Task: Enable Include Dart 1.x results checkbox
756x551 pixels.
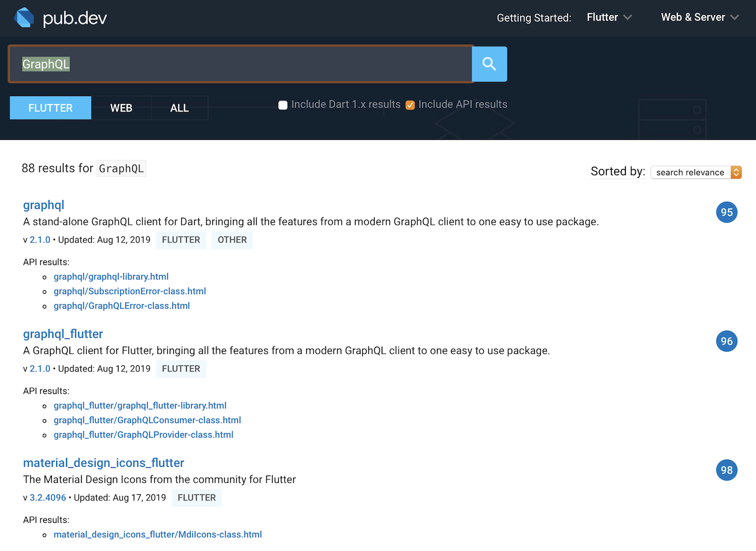Action: click(283, 105)
